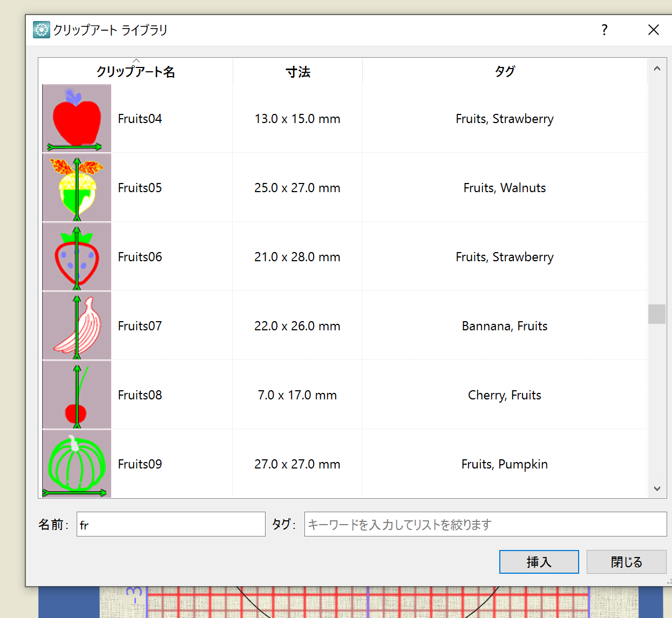Open help with the question mark button
Image resolution: width=672 pixels, height=618 pixels.
[x=605, y=30]
